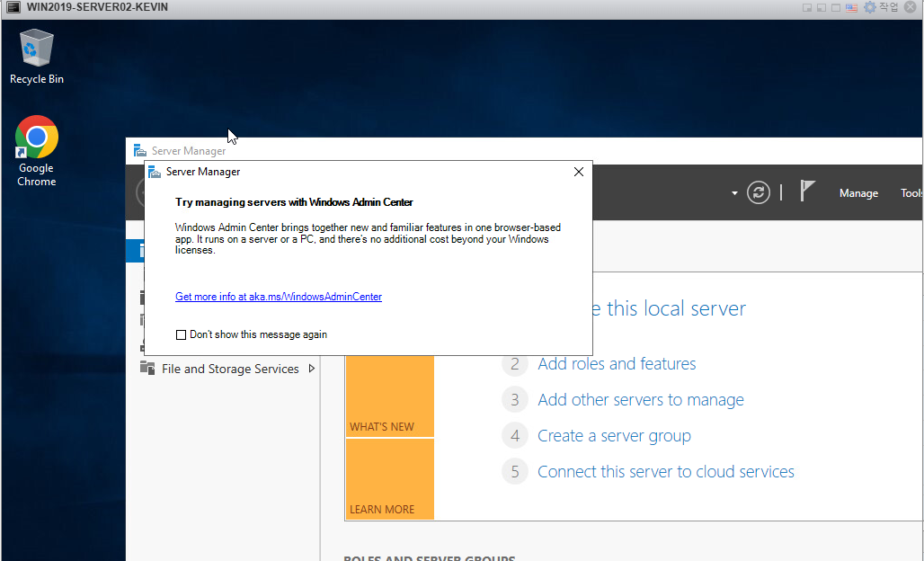924x561 pixels.
Task: Expand File and Storage Services arrow
Action: [x=312, y=369]
